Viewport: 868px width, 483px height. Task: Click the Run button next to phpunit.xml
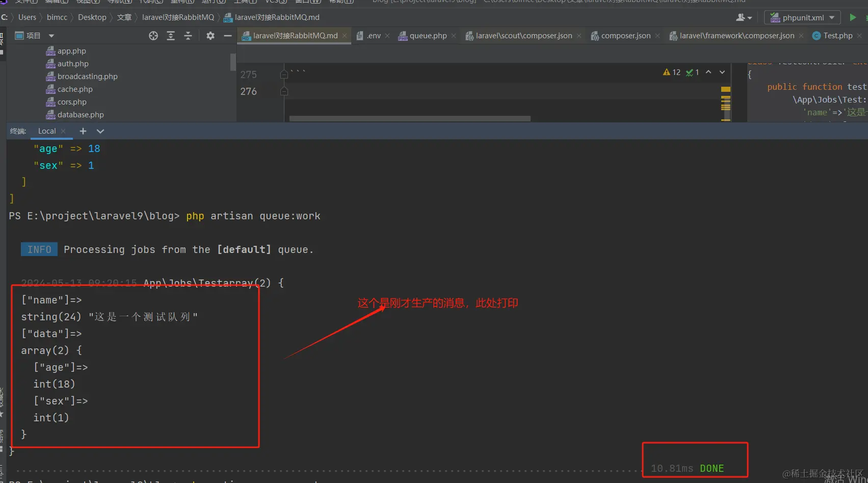point(853,17)
